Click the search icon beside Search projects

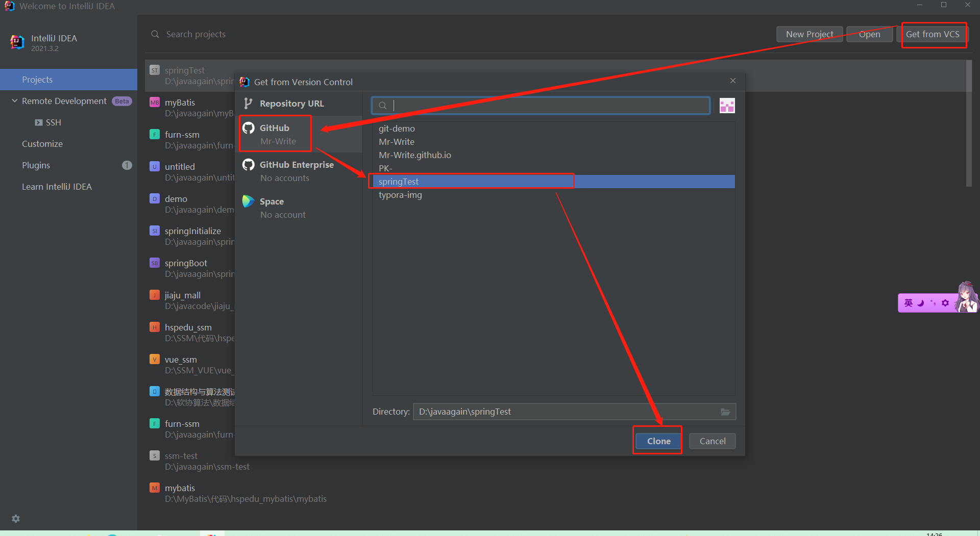pos(155,34)
